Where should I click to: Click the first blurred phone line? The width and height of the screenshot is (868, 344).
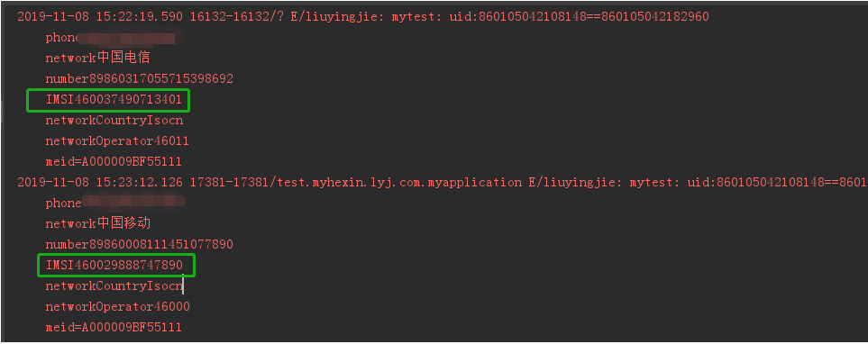[x=114, y=38]
